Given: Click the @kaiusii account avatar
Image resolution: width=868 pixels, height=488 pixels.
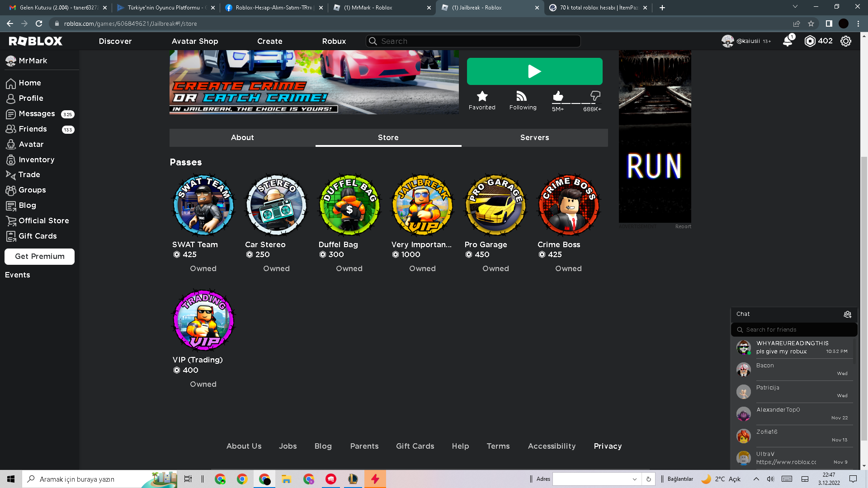Looking at the screenshot, I should pos(727,41).
